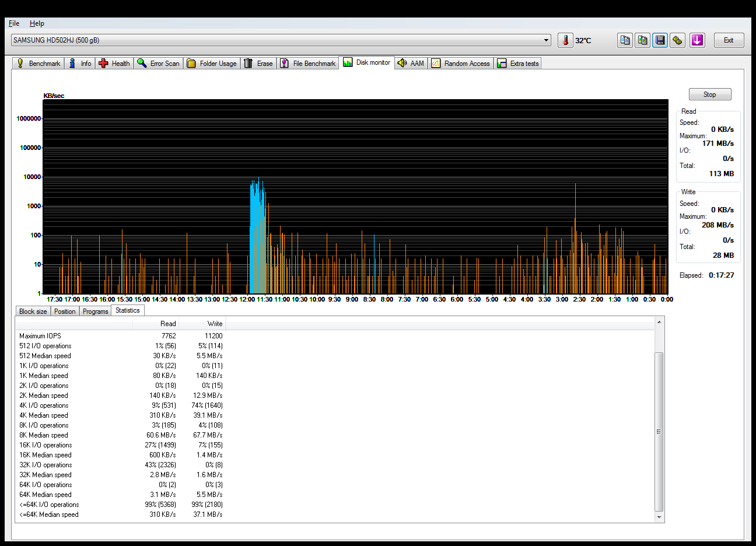This screenshot has width=756, height=546.
Task: Open the AAM tab
Action: pos(411,64)
